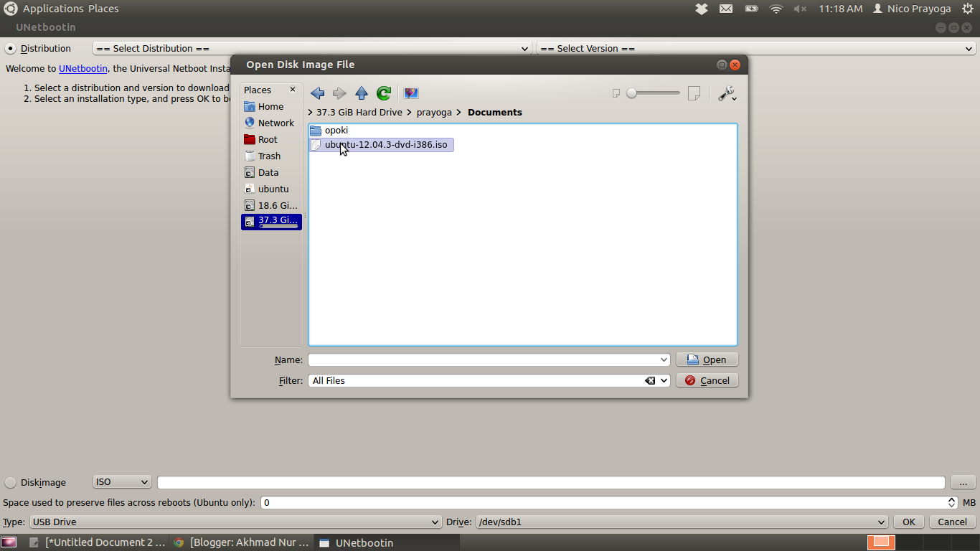Click the Documents breadcrumb
Viewport: 980px width, 551px height.
coord(495,113)
